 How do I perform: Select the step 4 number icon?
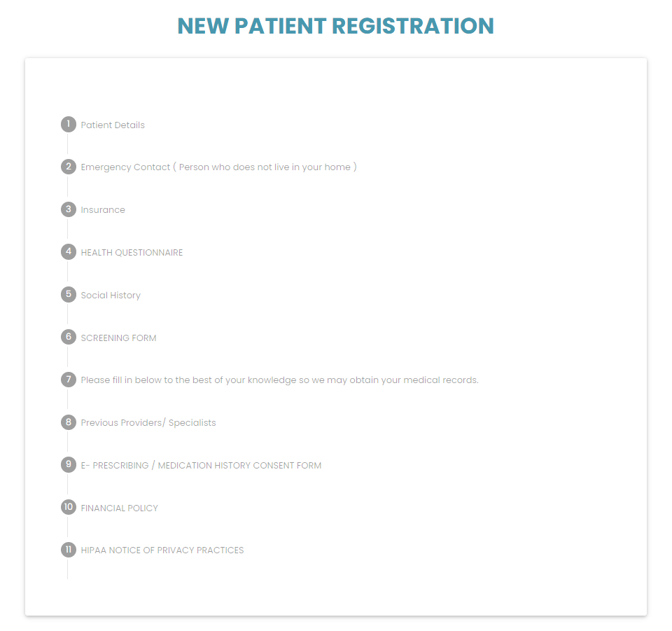pyautogui.click(x=68, y=251)
